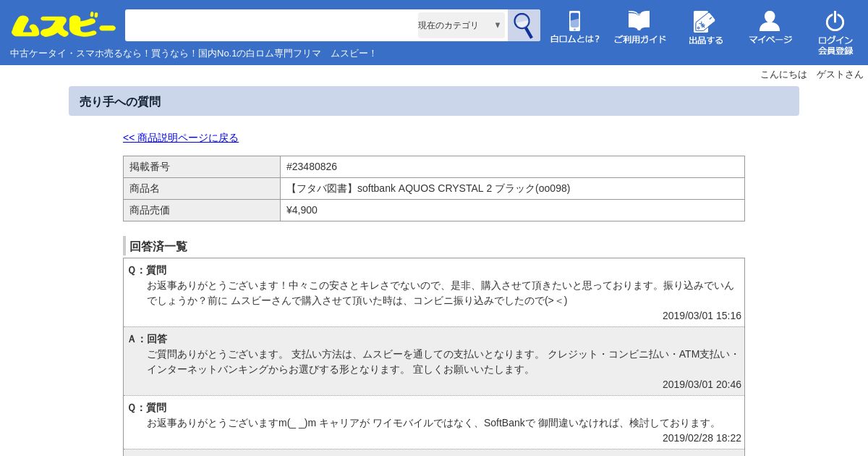Open マイページ person icon
868x456 pixels.
pos(770,28)
